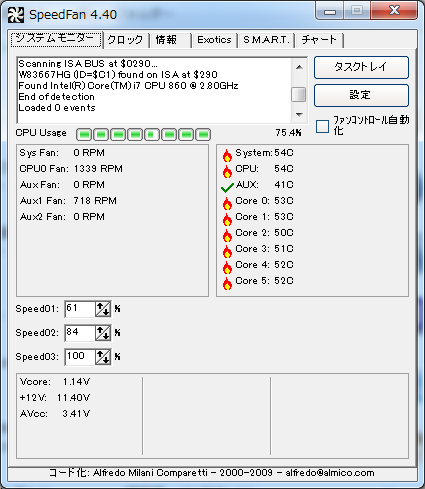Screen dimensions: 425x489
Task: Click the log box scroll up arrow
Action: click(299, 67)
